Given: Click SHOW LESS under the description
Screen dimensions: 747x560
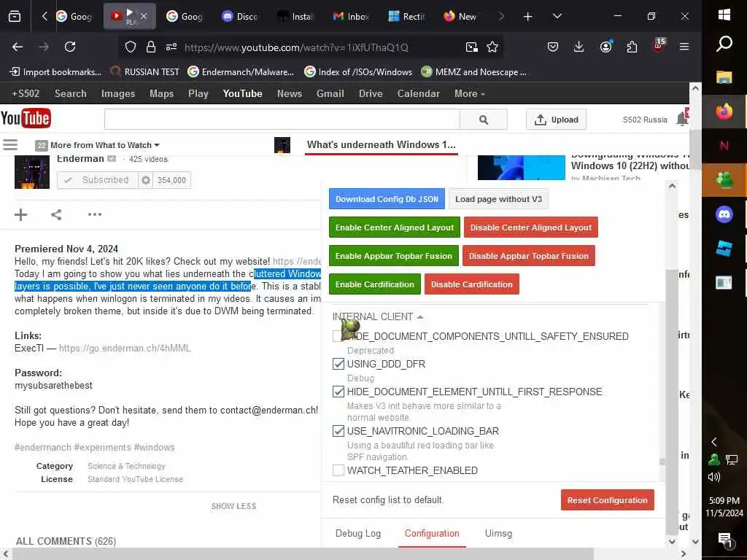Looking at the screenshot, I should pyautogui.click(x=233, y=506).
